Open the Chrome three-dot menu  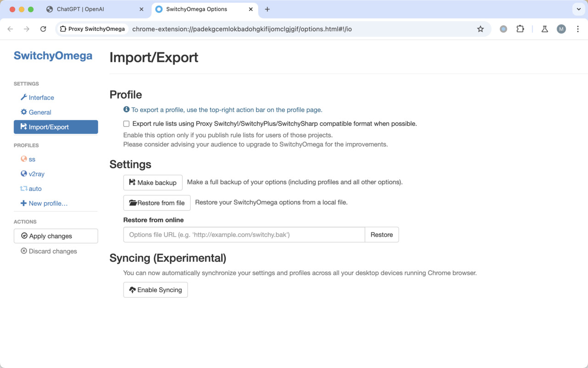[577, 29]
